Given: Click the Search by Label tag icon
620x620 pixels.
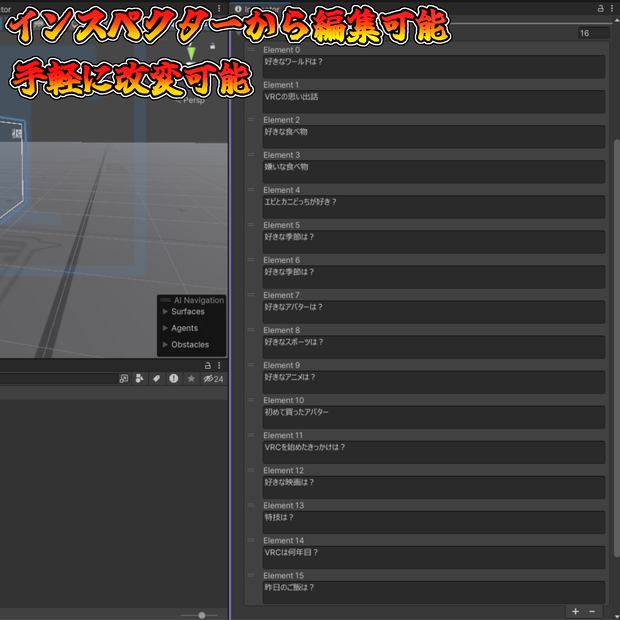Looking at the screenshot, I should coord(157,379).
